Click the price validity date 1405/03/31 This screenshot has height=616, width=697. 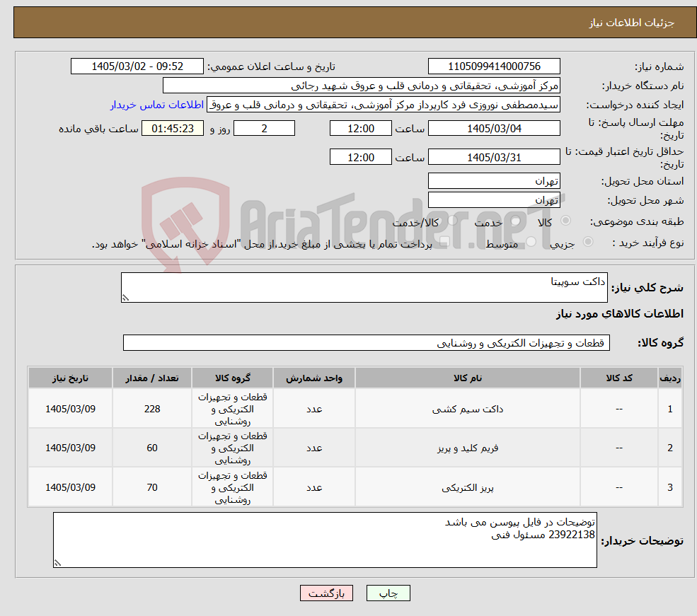pyautogui.click(x=494, y=157)
